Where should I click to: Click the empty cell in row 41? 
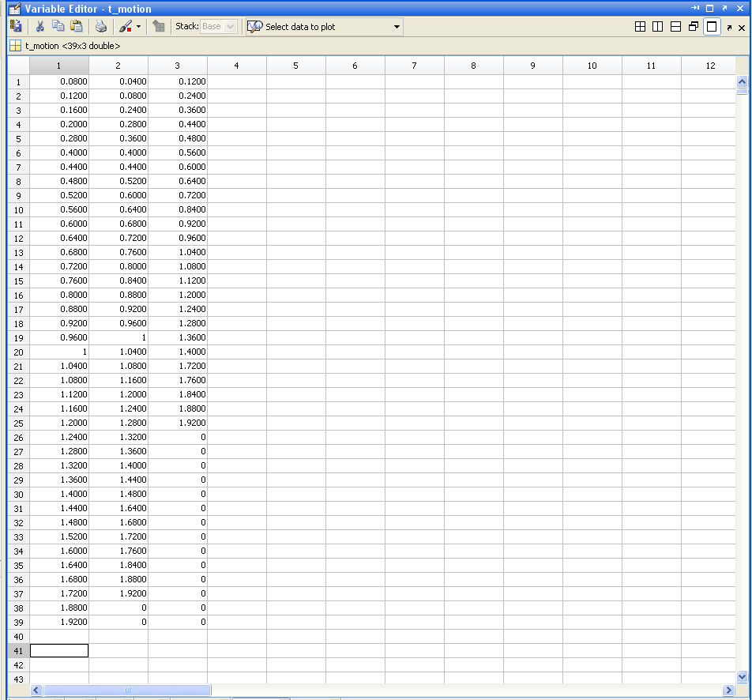pyautogui.click(x=59, y=650)
